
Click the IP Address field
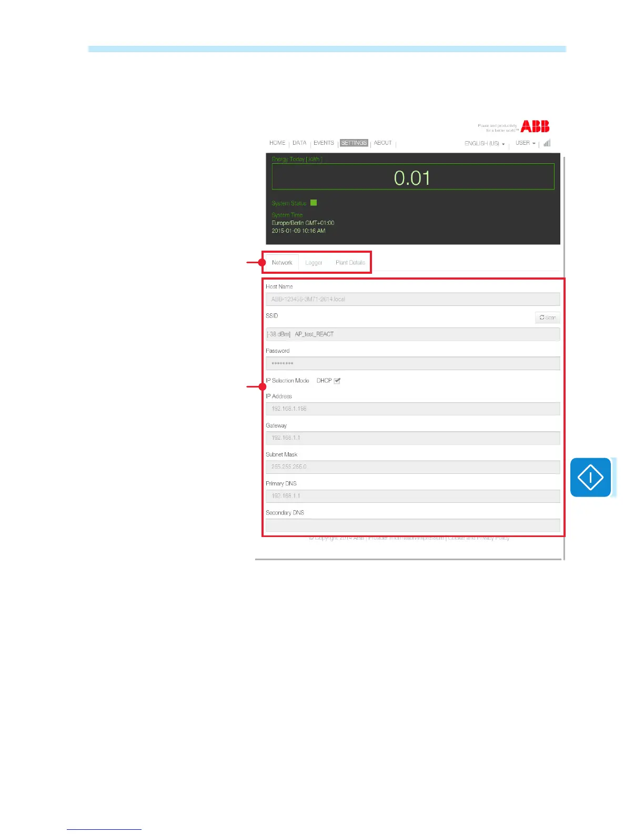(412, 409)
